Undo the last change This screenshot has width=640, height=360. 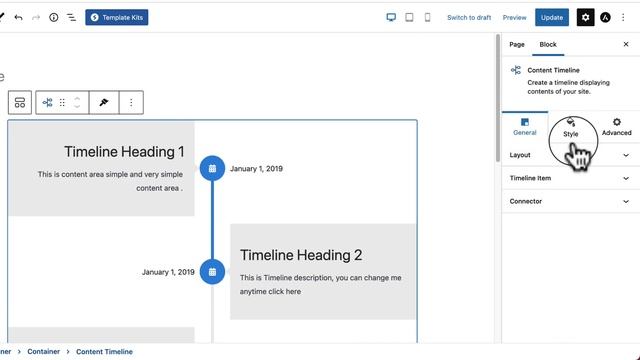point(18,17)
